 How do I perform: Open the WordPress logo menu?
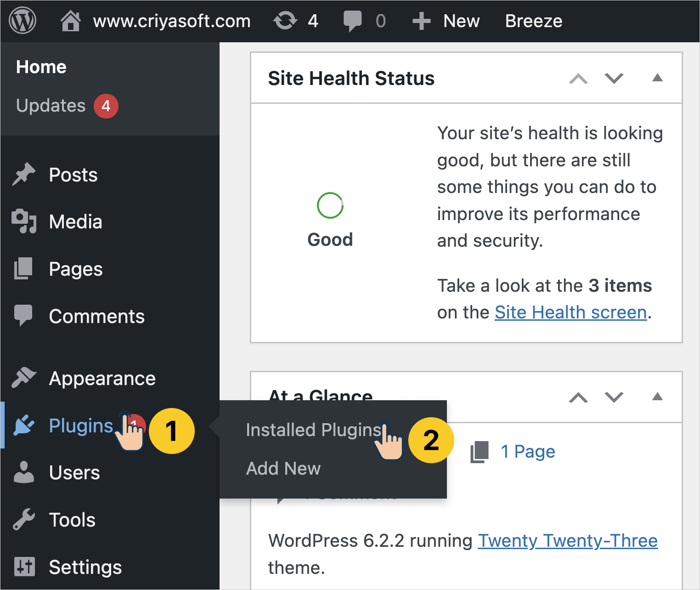coord(23,21)
